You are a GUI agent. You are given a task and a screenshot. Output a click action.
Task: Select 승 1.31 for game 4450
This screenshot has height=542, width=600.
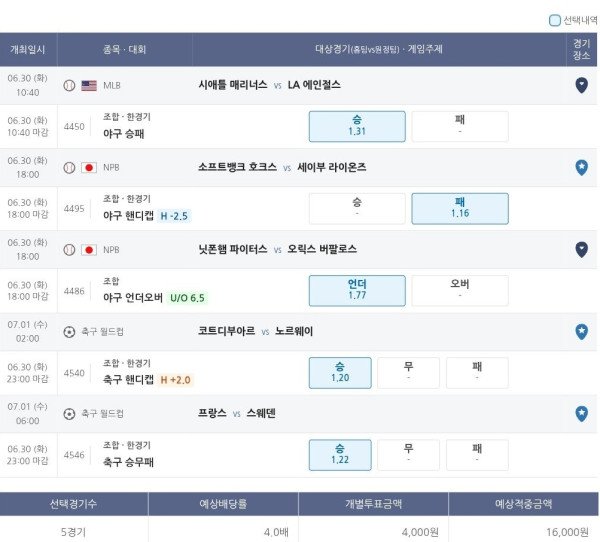coord(357,126)
